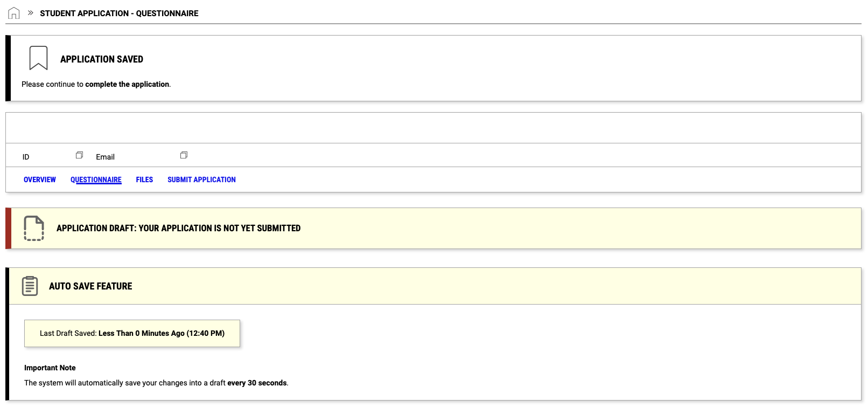
Task: Go to the Submit Application tab
Action: pos(201,180)
